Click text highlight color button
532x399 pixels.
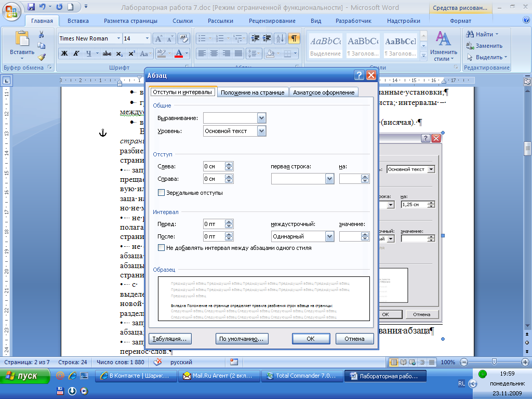click(x=162, y=54)
